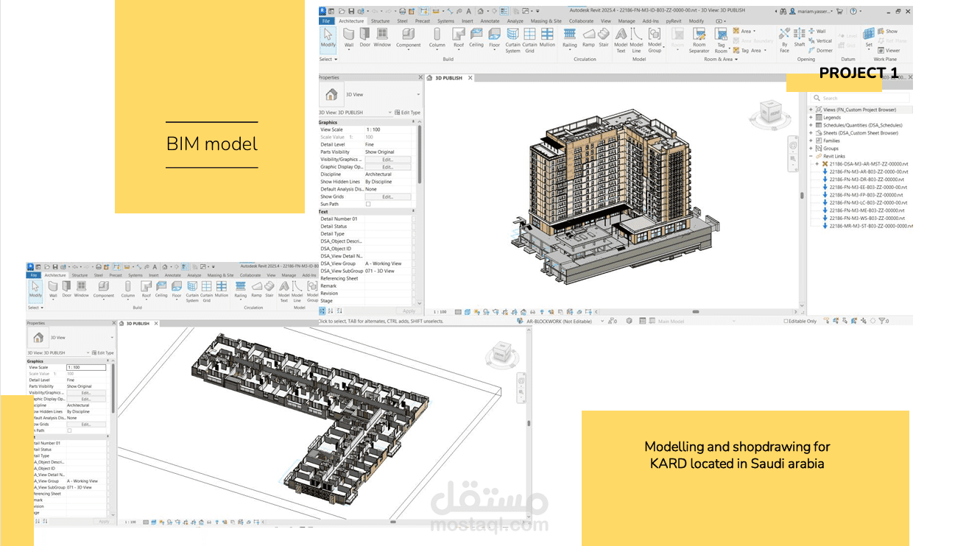Select Curtain Grid in the top Revit ribbon
This screenshot has width=980, height=546.
click(529, 40)
